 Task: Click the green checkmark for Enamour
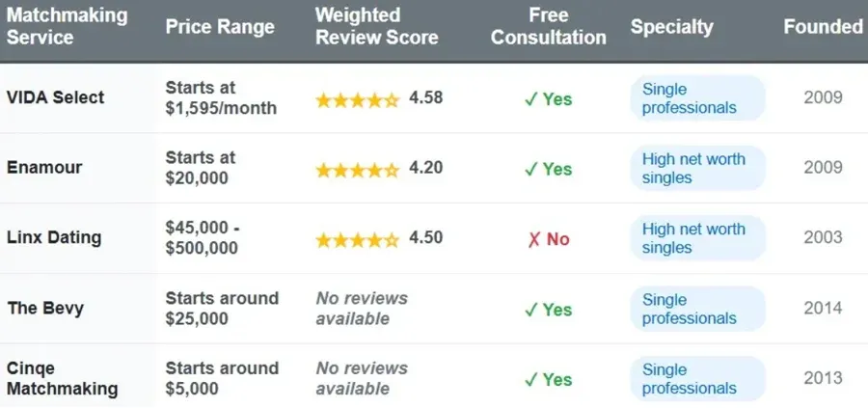coord(529,169)
